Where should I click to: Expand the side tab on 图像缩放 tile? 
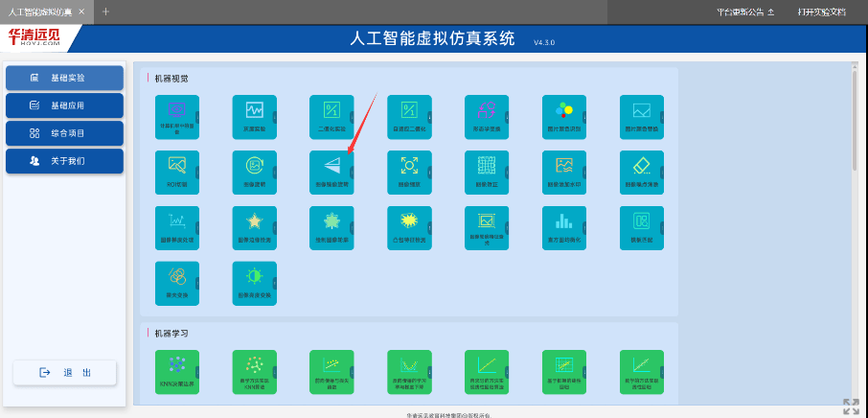pyautogui.click(x=429, y=173)
